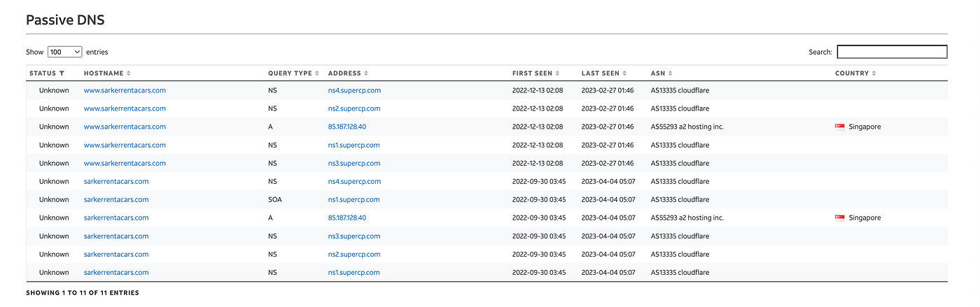
Task: Open sarkerrentacars.com link in the SOA row
Action: point(116,199)
